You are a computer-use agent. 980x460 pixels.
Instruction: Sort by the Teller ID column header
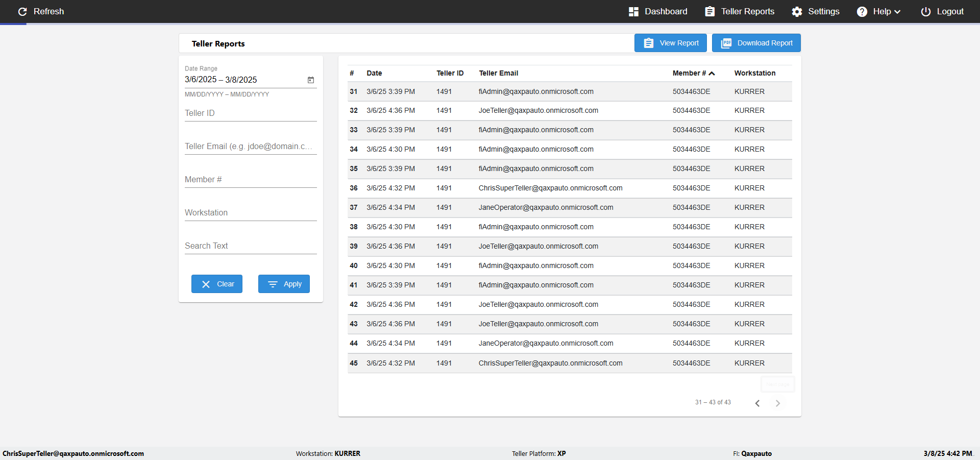[450, 73]
